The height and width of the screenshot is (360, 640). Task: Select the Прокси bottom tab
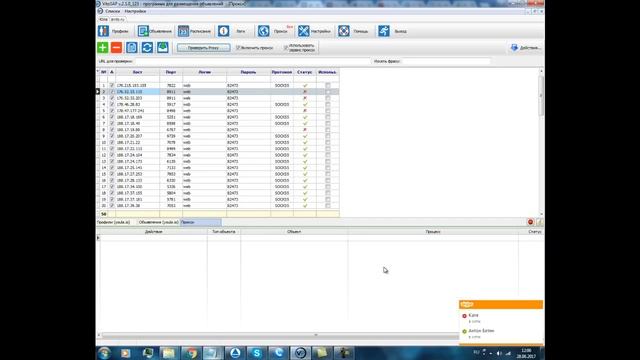click(x=200, y=222)
